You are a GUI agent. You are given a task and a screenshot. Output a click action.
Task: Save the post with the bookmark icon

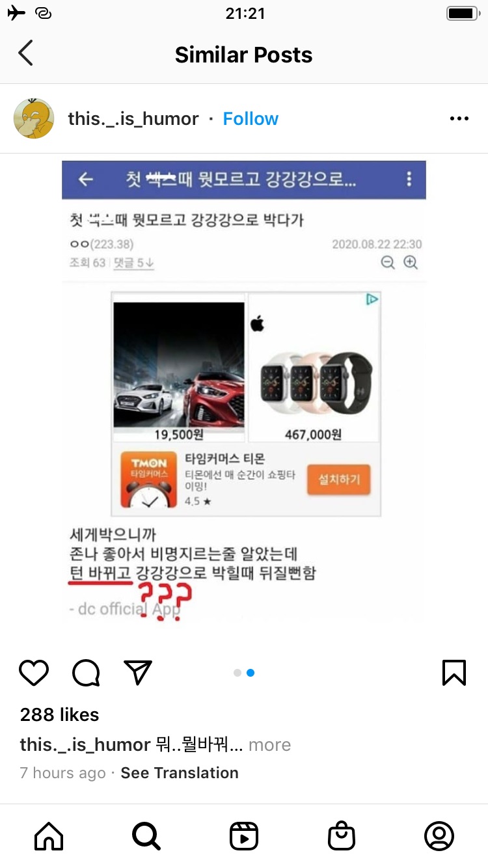click(454, 673)
